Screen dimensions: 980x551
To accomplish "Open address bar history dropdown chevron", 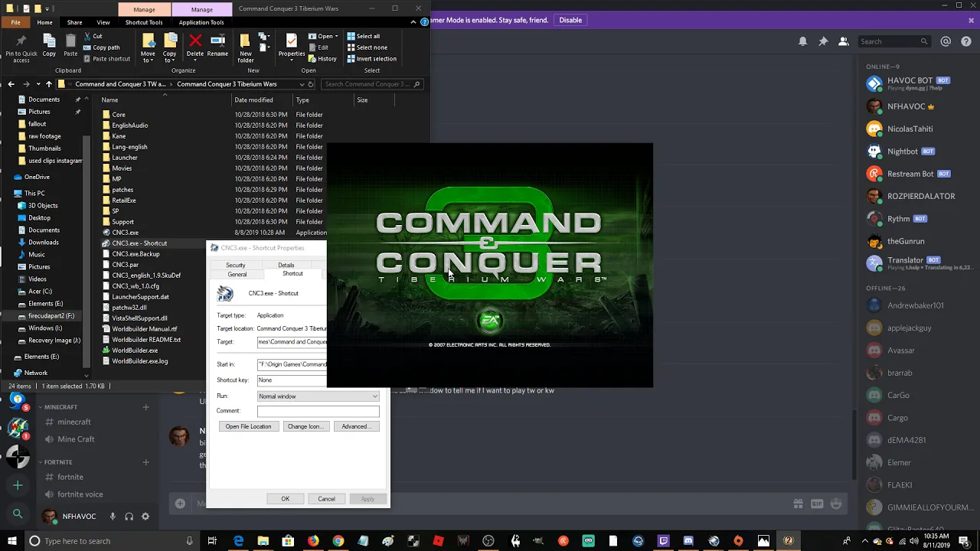I will click(302, 84).
